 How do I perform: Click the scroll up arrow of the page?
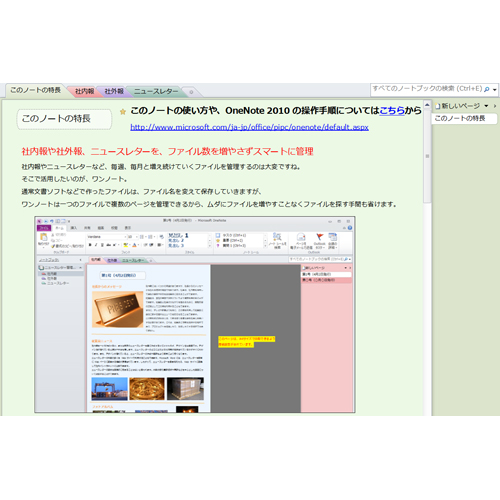click(427, 105)
